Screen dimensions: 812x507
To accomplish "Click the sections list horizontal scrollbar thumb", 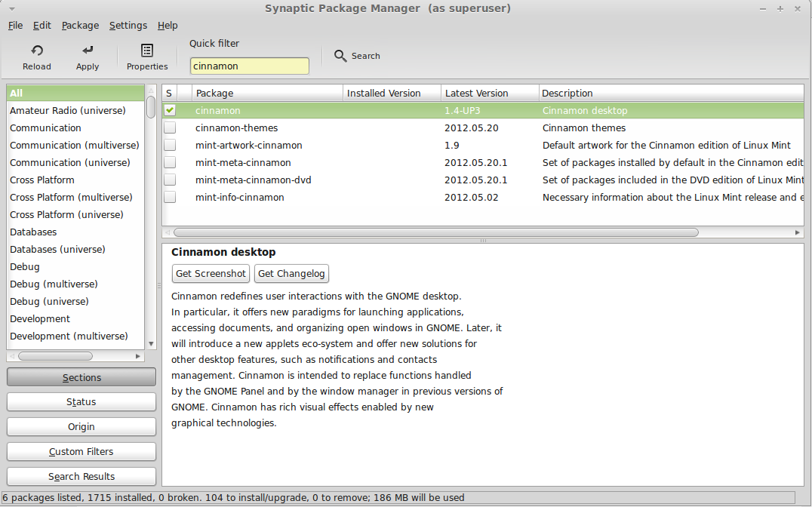I will click(55, 356).
